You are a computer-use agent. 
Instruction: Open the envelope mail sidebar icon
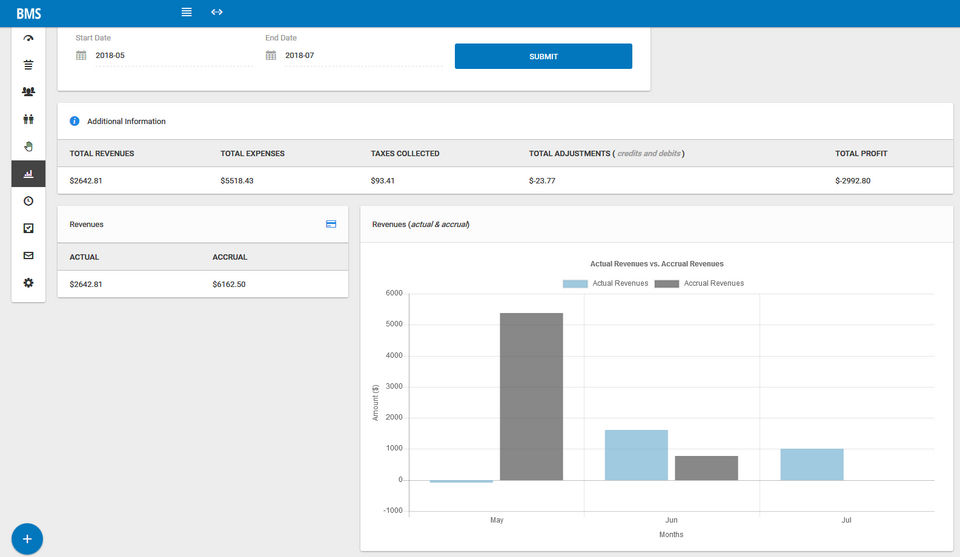tap(28, 255)
